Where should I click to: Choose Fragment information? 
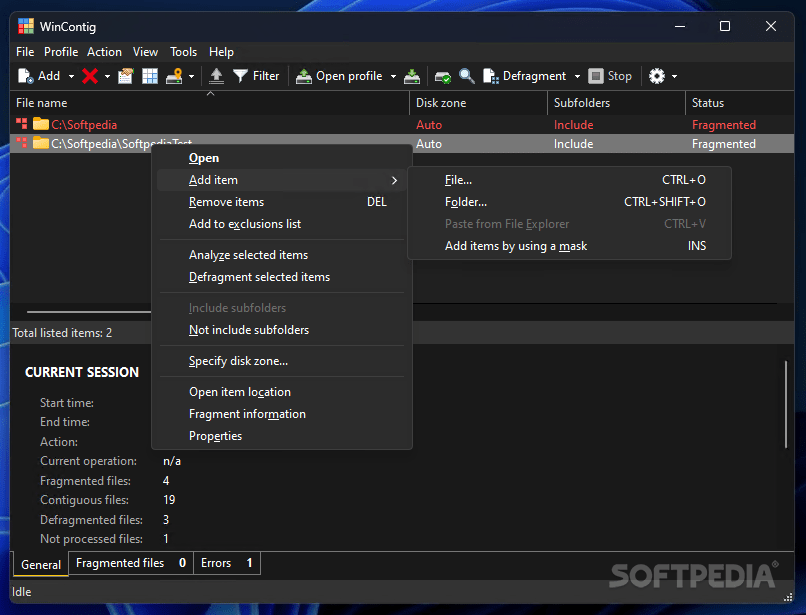click(x=282, y=414)
